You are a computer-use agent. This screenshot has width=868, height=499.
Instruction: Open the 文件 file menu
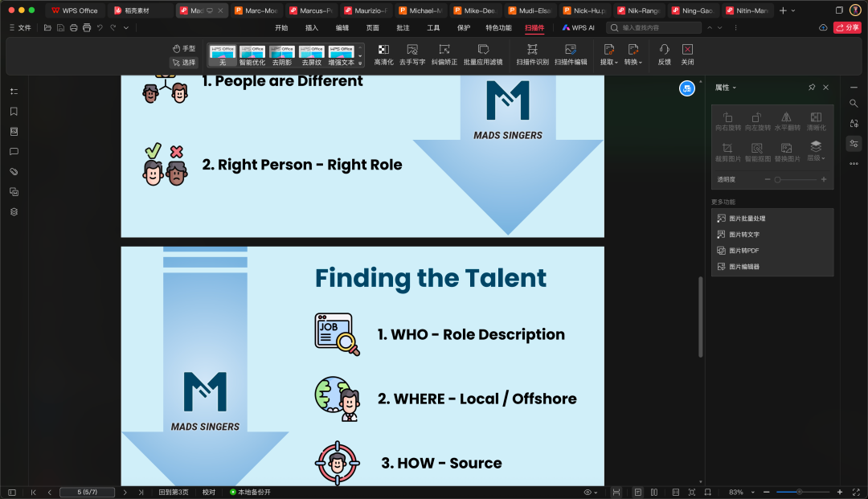pos(20,27)
